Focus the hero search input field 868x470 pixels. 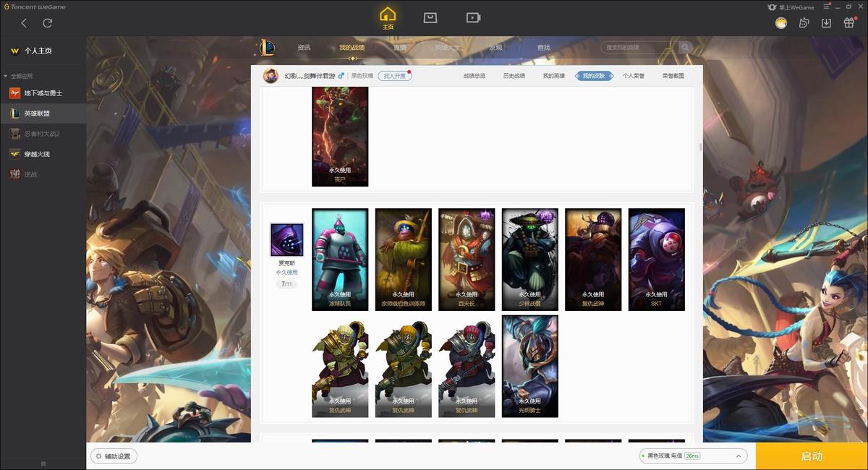tap(638, 48)
